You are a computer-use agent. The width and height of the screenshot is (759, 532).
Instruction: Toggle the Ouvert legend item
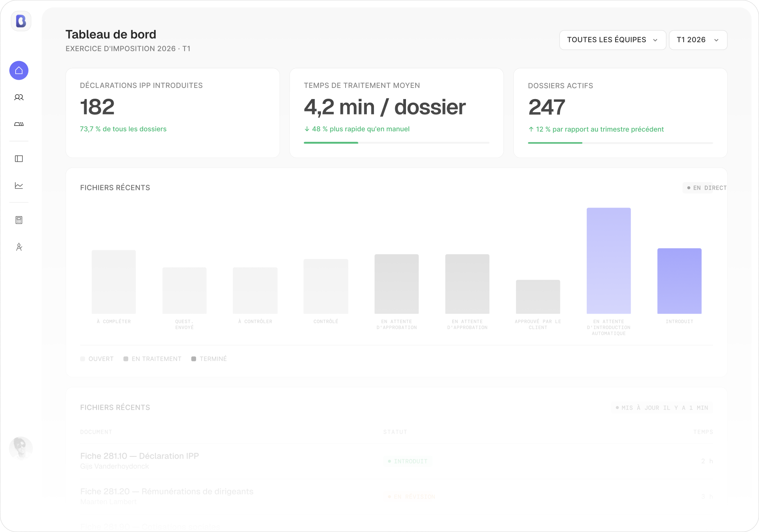pyautogui.click(x=97, y=359)
